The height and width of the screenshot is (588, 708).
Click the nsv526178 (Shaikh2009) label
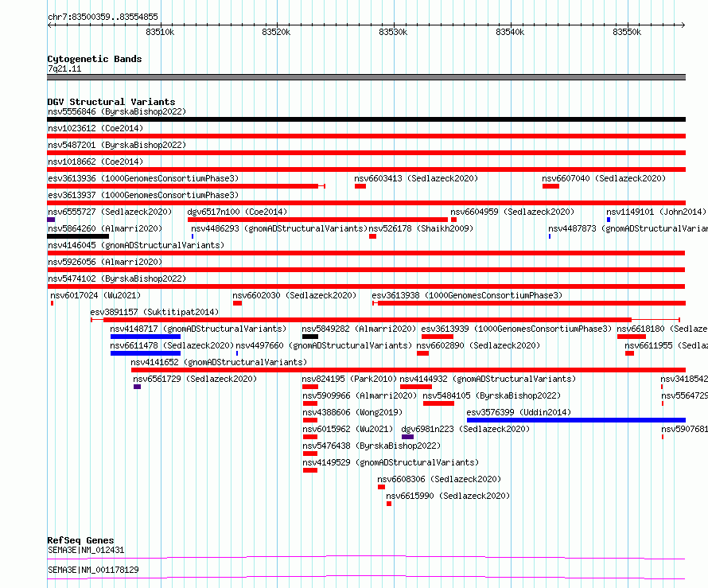tap(421, 228)
